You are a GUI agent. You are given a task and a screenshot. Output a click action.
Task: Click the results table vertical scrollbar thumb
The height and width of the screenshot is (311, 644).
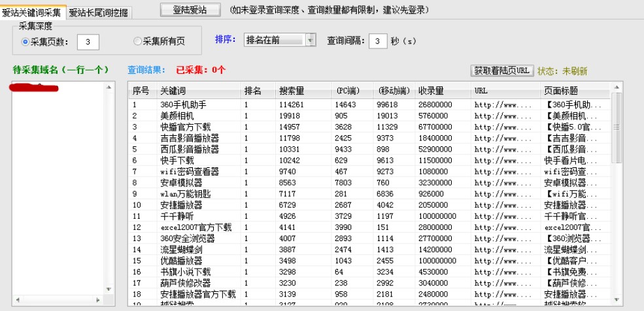coord(617,127)
